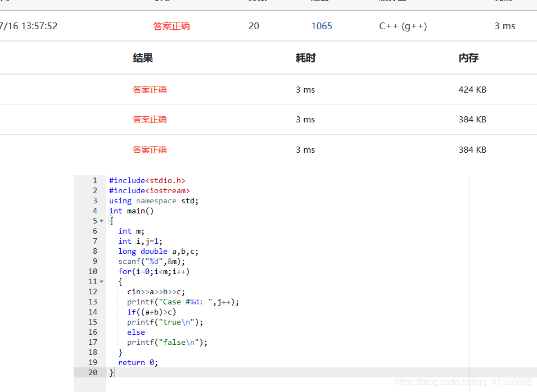Select line number 20 in the code viewer

(x=93, y=372)
